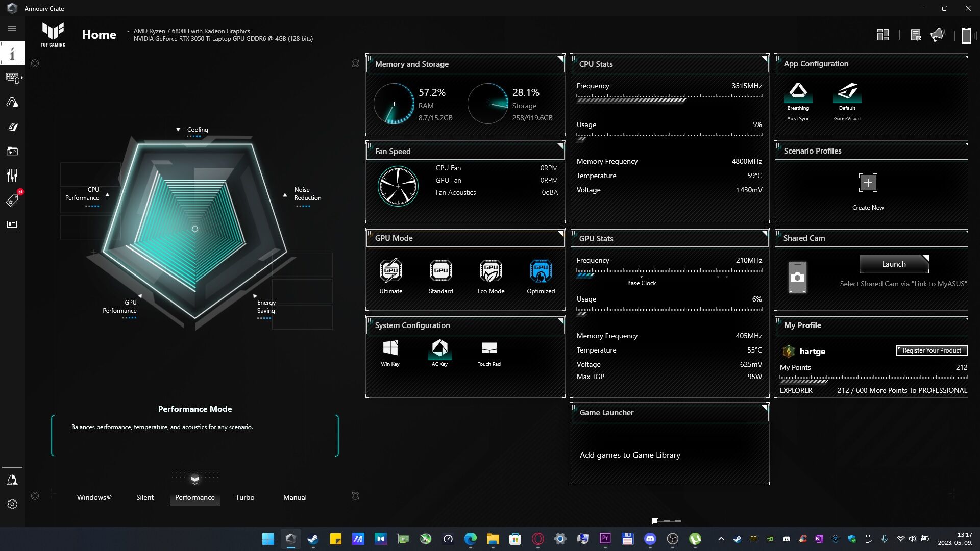Click the CPU Frequency progress bar
Image resolution: width=980 pixels, height=551 pixels.
[x=670, y=98]
